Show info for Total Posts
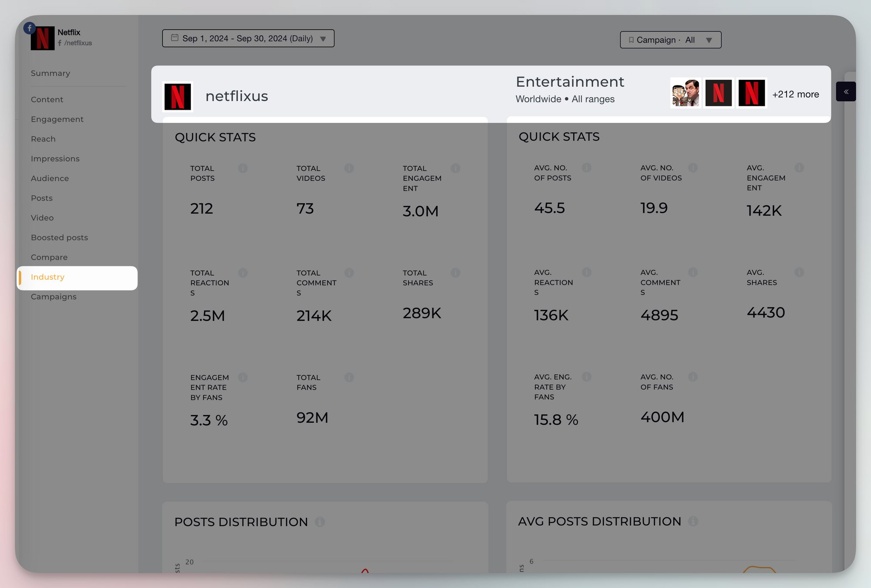This screenshot has width=871, height=588. [x=243, y=168]
